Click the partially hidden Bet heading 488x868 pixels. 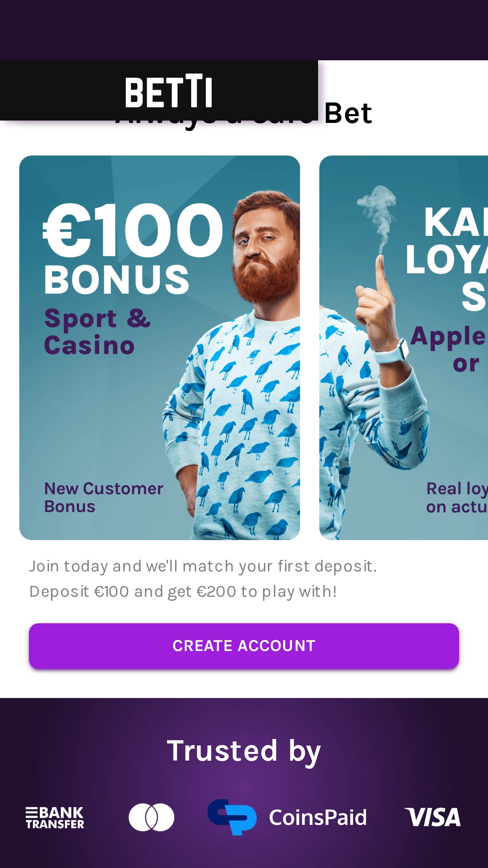[x=348, y=114]
